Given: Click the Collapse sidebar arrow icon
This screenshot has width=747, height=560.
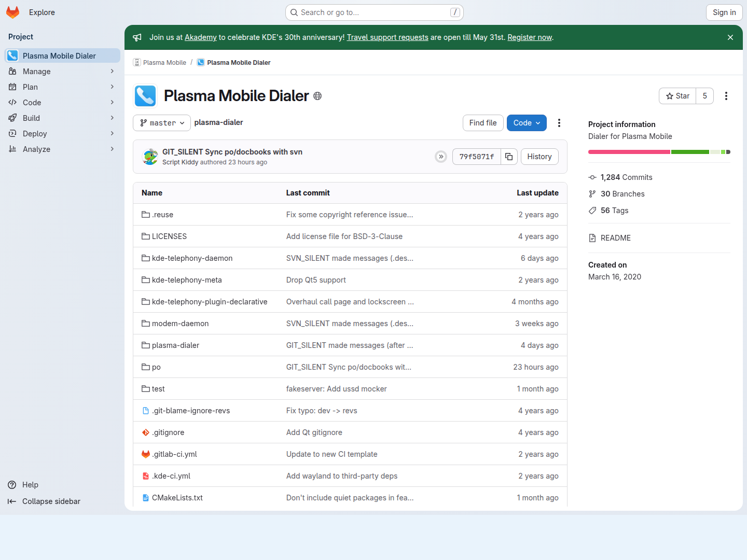Looking at the screenshot, I should pyautogui.click(x=12, y=501).
